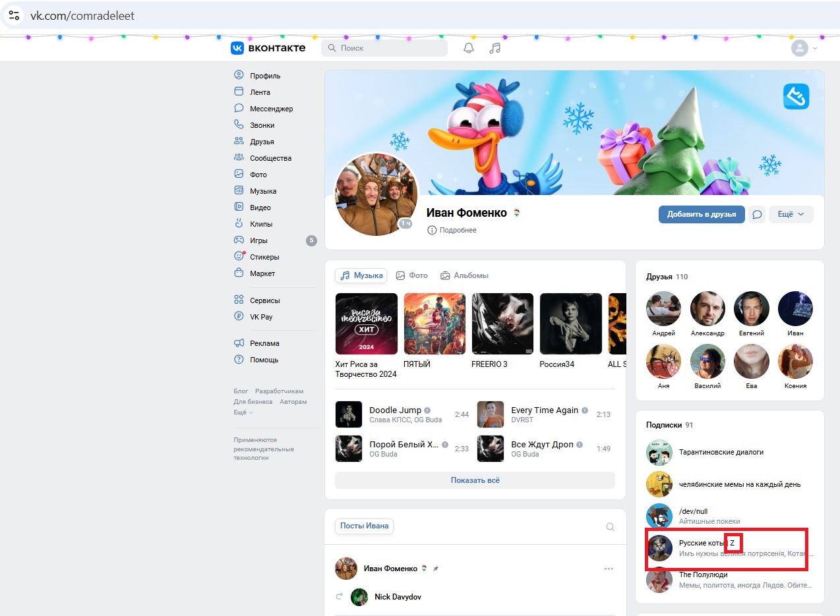
Task: Expand the Ещё footer dropdown
Action: coord(243,412)
